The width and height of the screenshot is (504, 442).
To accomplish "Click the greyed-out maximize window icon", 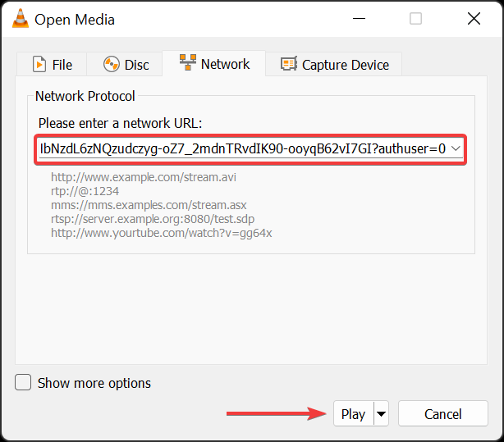I will pyautogui.click(x=415, y=19).
